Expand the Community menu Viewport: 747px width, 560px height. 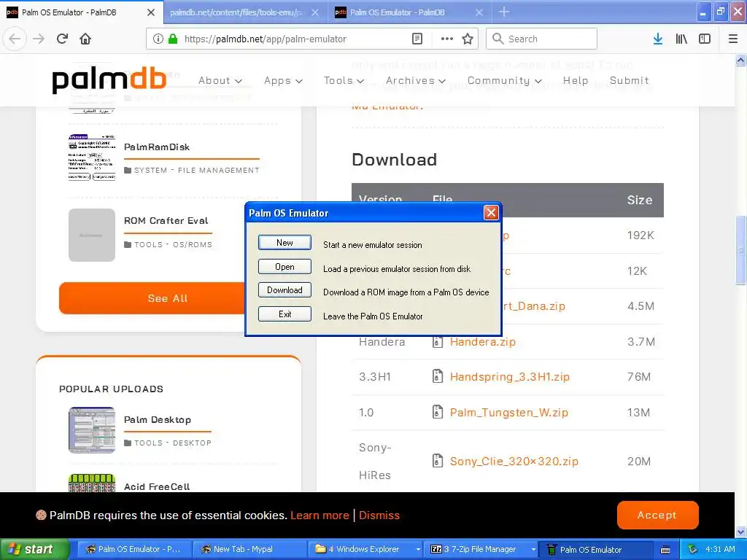pos(504,80)
